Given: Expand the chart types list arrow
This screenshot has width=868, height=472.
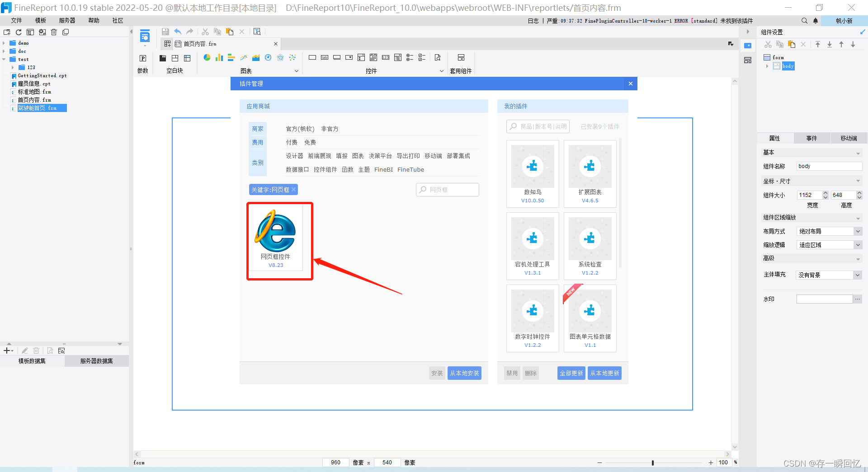Looking at the screenshot, I should tap(297, 71).
